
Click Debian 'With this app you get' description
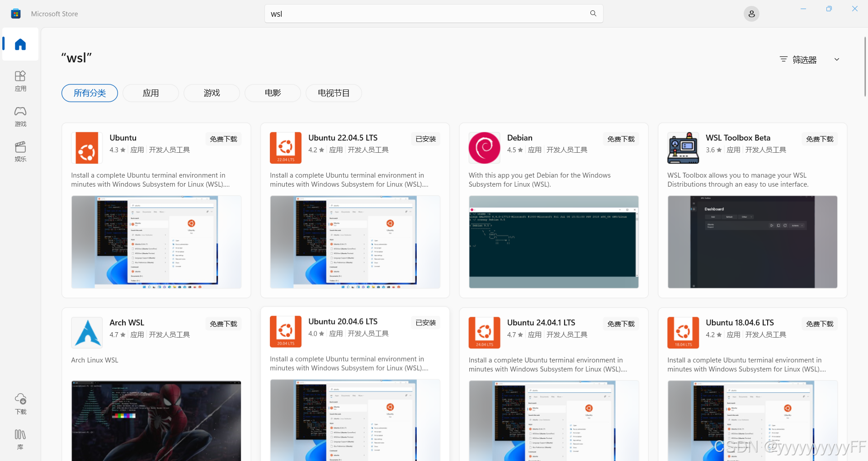click(x=540, y=180)
